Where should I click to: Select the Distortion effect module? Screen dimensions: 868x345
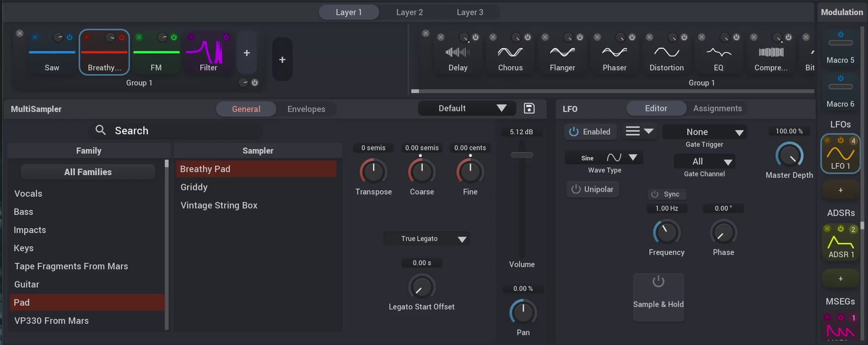666,53
